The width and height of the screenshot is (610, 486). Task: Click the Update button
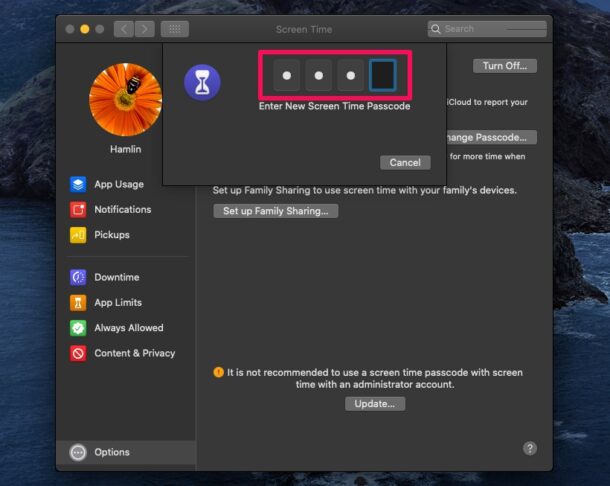[x=375, y=403]
